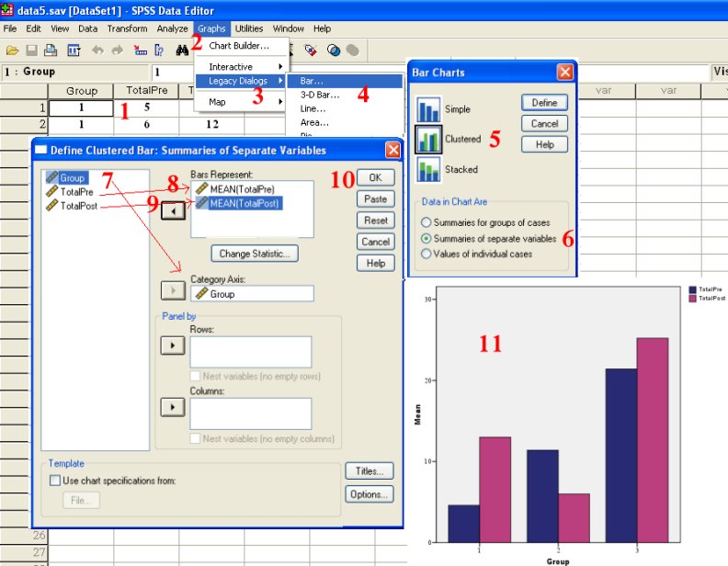The width and height of the screenshot is (728, 566).
Task: Click Define in Bar Charts dialog
Action: pyautogui.click(x=544, y=103)
